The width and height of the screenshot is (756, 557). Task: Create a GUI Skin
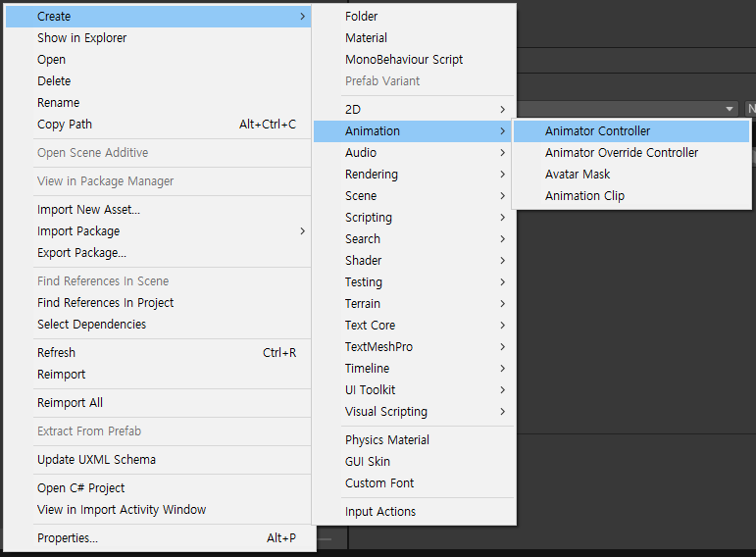pos(414,462)
